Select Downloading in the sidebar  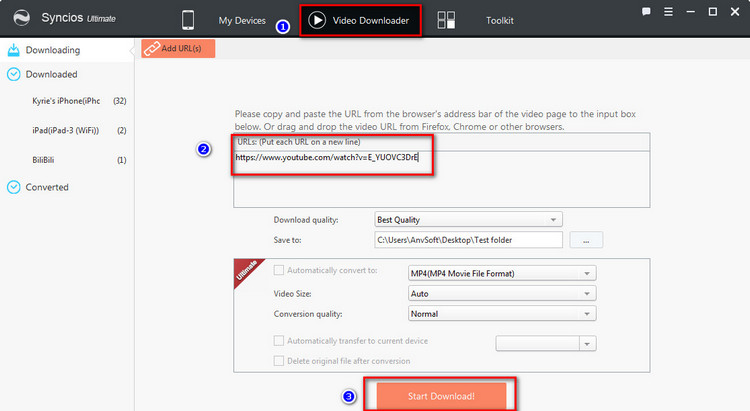click(67, 50)
